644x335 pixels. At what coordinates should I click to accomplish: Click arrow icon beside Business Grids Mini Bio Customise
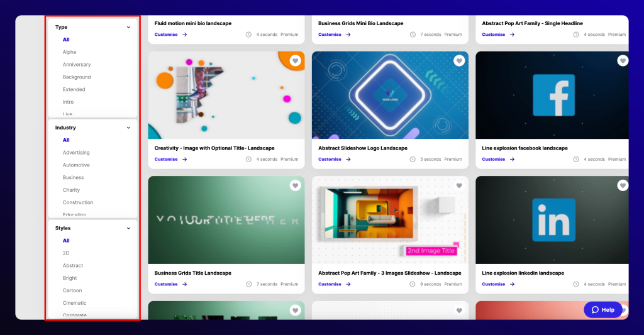click(x=348, y=35)
